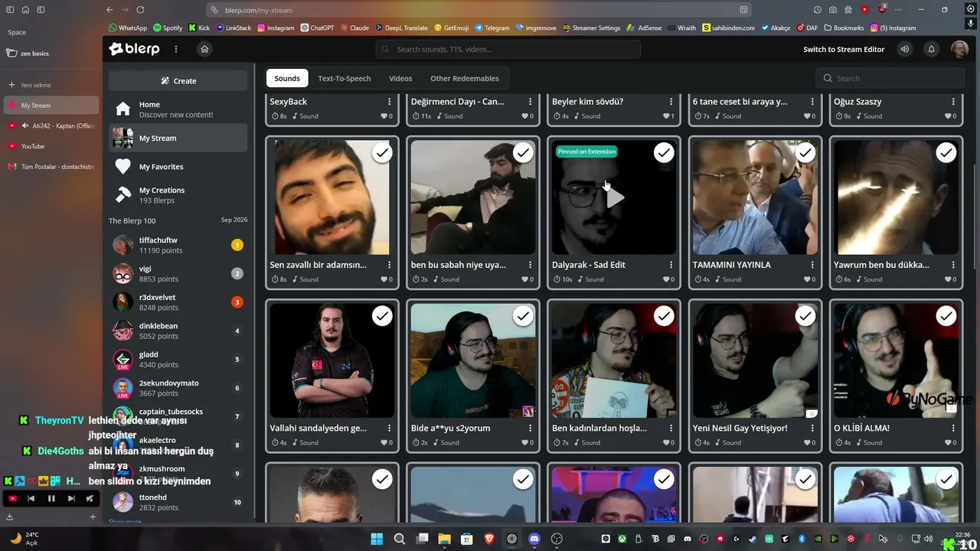980x551 pixels.
Task: Favorite the O KLİBİ ALMA! sound
Action: pos(948,442)
